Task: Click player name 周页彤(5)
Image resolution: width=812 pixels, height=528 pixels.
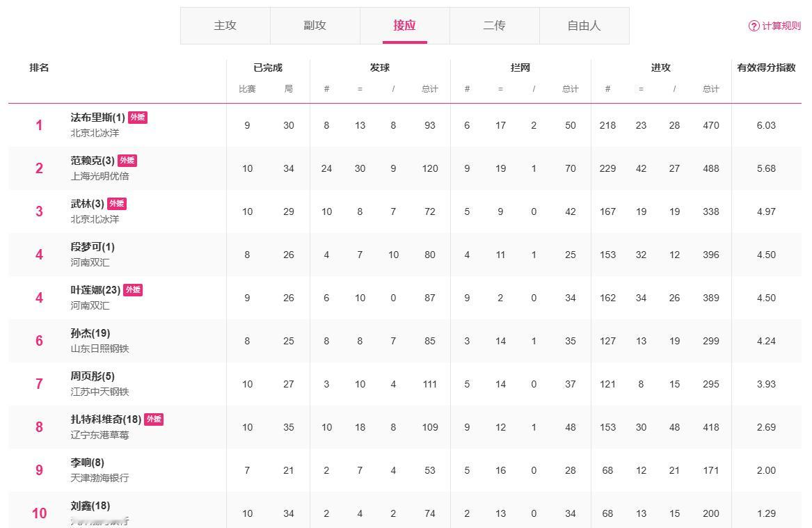Action: click(x=93, y=376)
